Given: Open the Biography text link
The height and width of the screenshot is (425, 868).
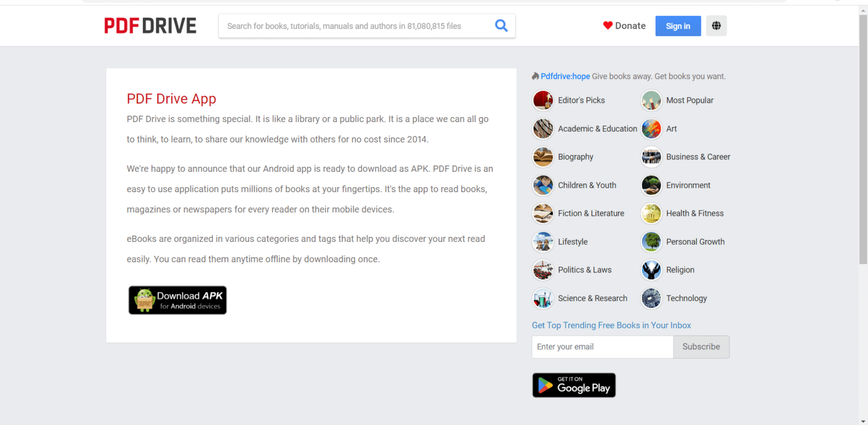Looking at the screenshot, I should pyautogui.click(x=576, y=157).
